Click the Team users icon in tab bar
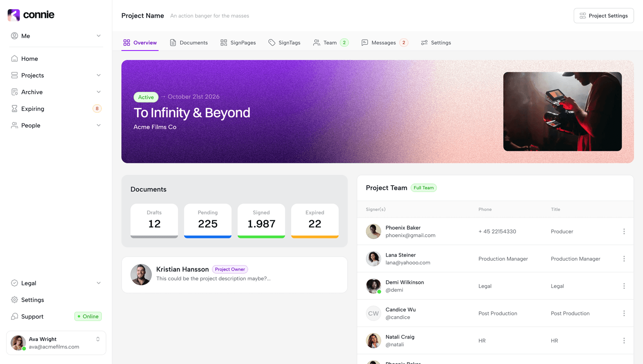The width and height of the screenshot is (643, 364). [317, 43]
